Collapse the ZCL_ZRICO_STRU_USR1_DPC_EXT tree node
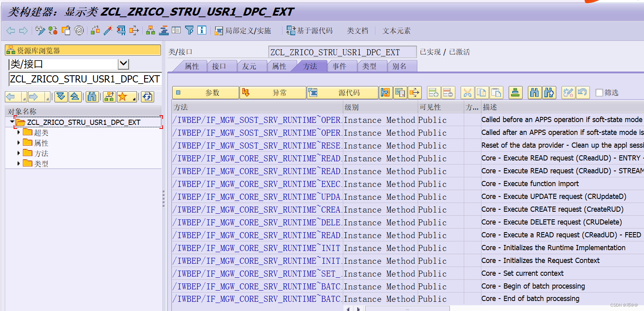 tap(12, 122)
